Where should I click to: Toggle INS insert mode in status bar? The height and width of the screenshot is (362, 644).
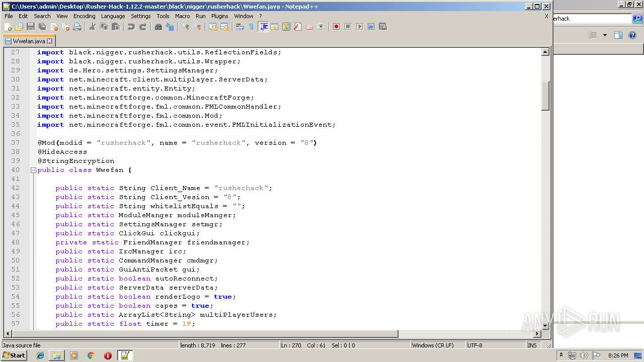532,345
